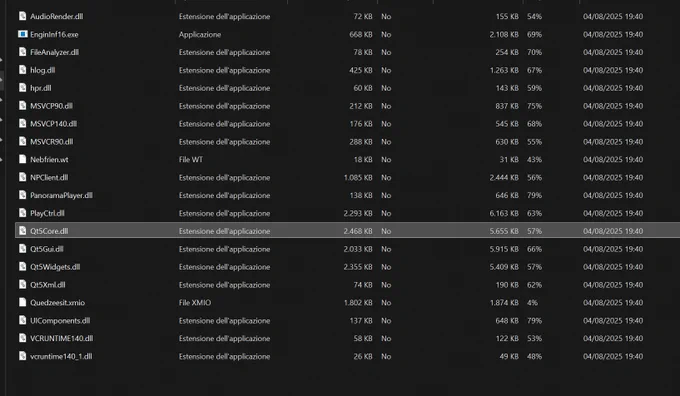The height and width of the screenshot is (396, 680).
Task: Click the 'File XMIO' type cell
Action: point(195,303)
